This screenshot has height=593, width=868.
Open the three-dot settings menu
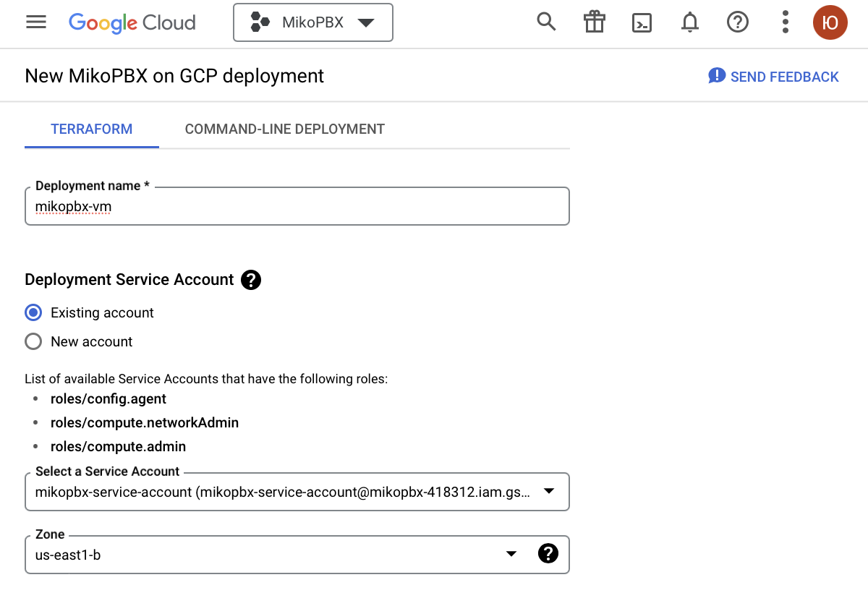click(785, 22)
